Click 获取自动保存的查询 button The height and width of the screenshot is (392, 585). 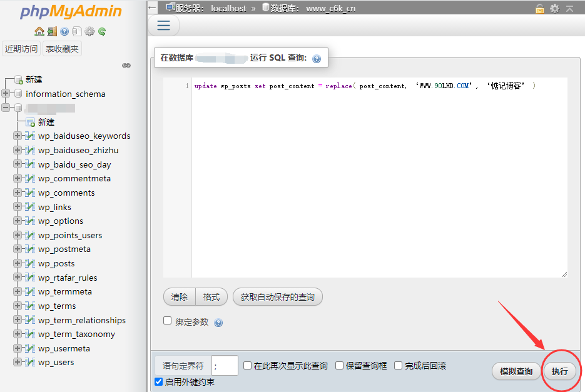click(278, 297)
